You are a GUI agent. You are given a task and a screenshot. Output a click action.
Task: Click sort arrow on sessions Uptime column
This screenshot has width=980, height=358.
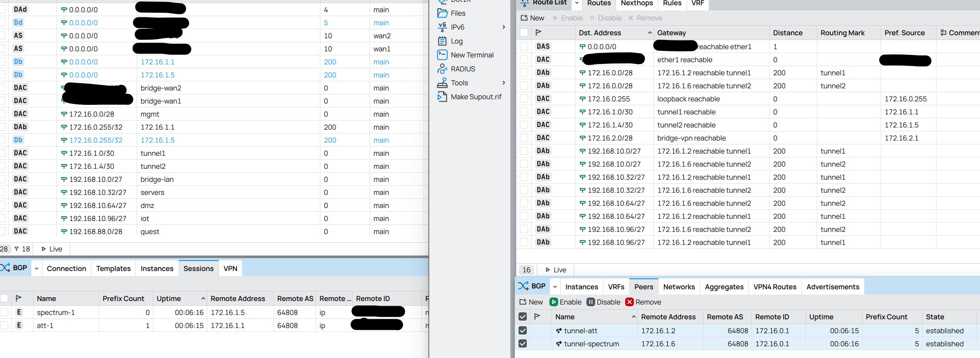(x=203, y=298)
